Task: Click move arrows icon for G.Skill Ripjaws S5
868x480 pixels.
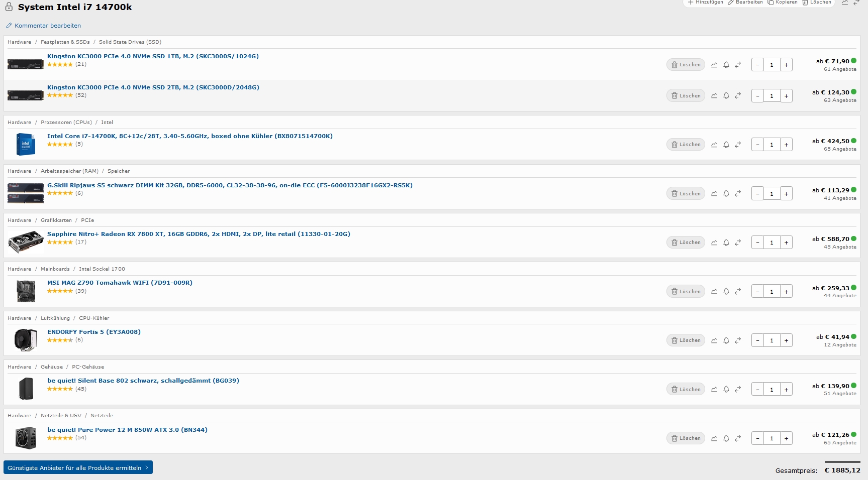Action: coord(738,194)
